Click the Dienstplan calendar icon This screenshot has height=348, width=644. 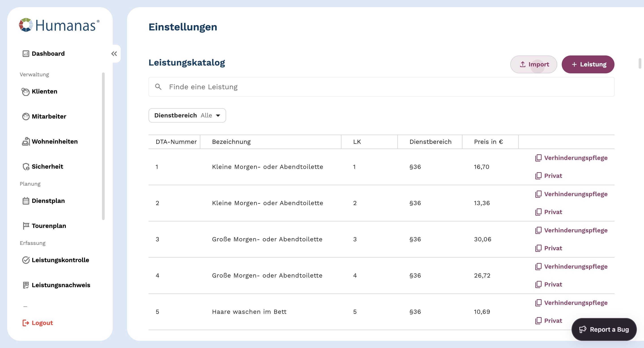26,201
